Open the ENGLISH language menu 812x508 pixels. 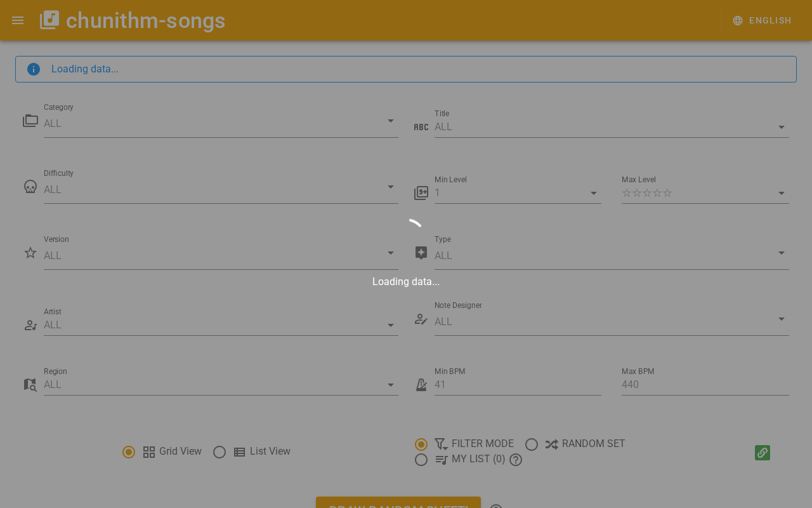coord(762,20)
